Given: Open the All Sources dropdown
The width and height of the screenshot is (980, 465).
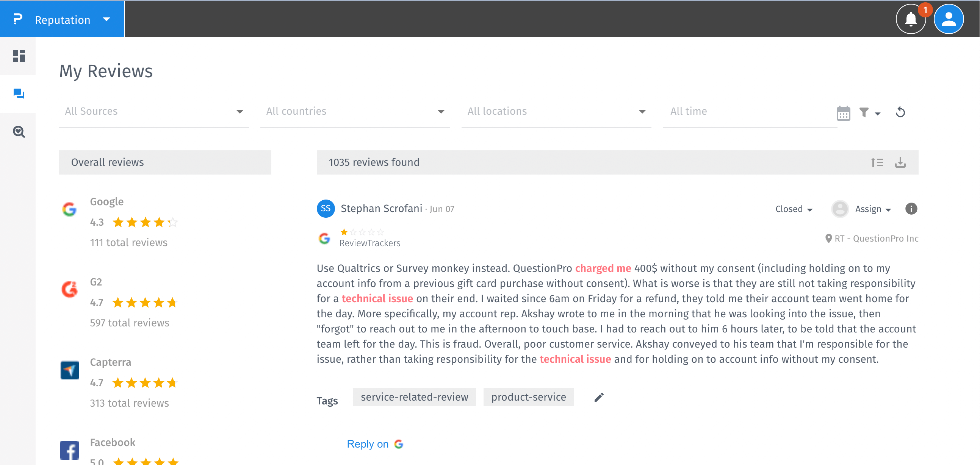Looking at the screenshot, I should tap(154, 111).
